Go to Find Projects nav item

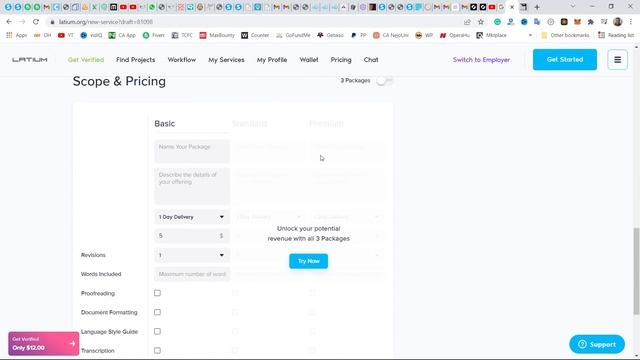(x=136, y=60)
